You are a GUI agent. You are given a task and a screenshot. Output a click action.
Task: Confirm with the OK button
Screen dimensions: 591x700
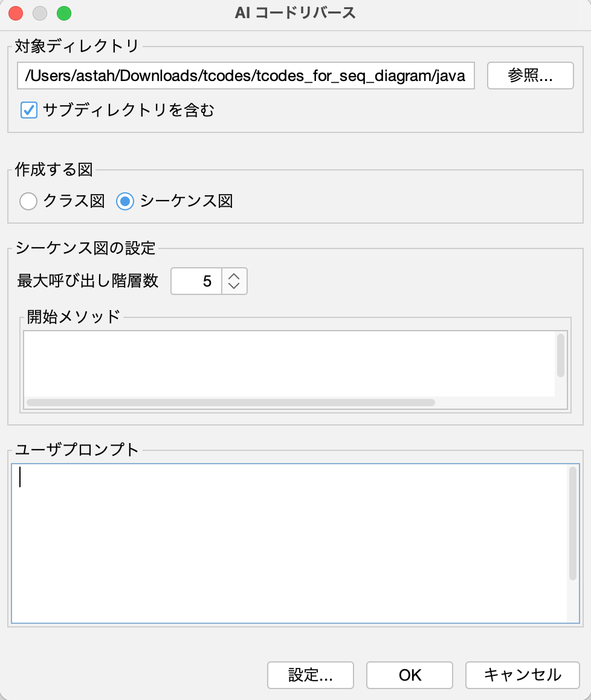tap(410, 675)
